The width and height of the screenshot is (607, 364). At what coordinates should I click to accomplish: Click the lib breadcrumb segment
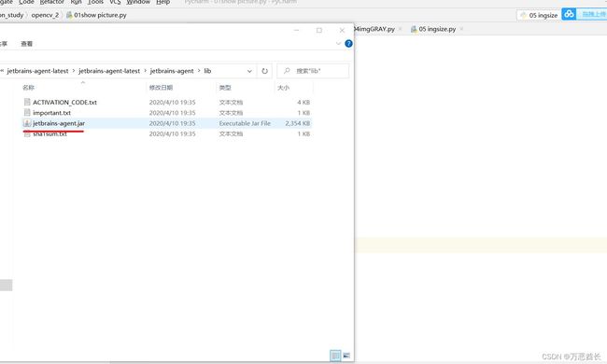(207, 71)
